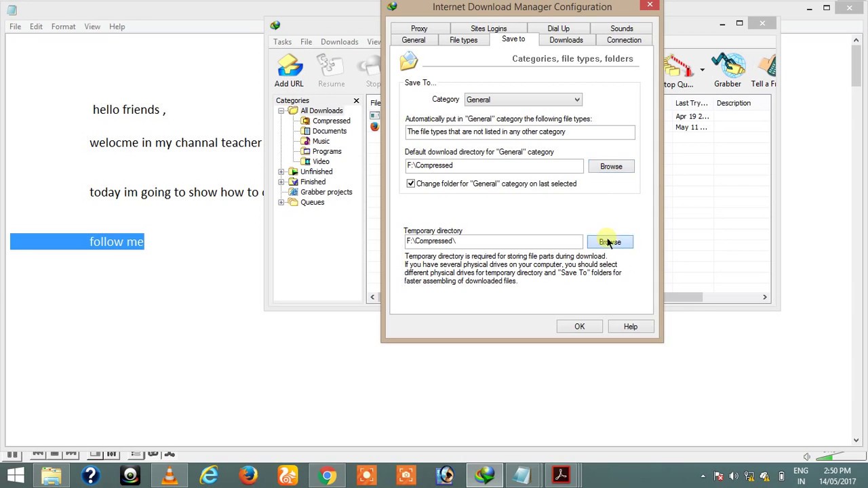This screenshot has width=868, height=488.
Task: Click the Notepad vertical scrollbar down arrow
Action: (x=856, y=440)
